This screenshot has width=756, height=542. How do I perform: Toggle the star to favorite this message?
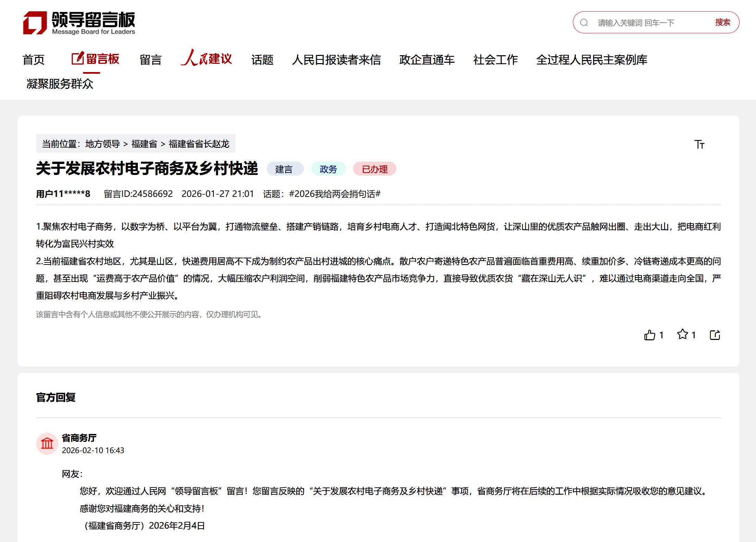tap(683, 335)
